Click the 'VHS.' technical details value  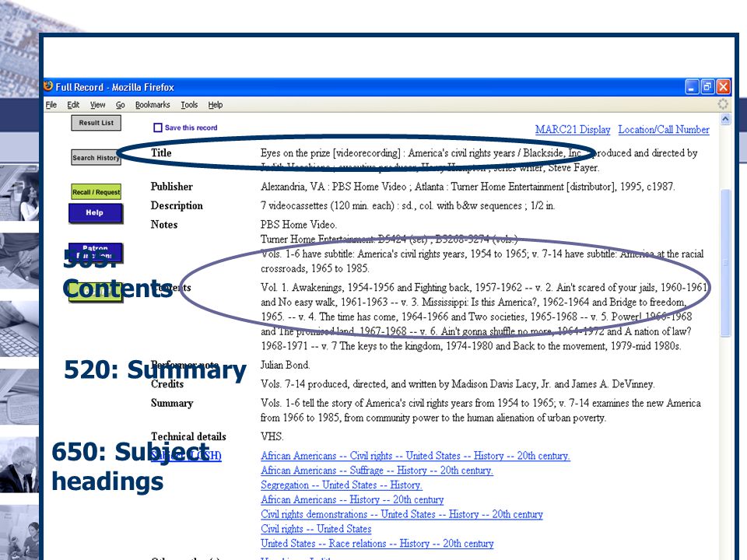(x=272, y=436)
